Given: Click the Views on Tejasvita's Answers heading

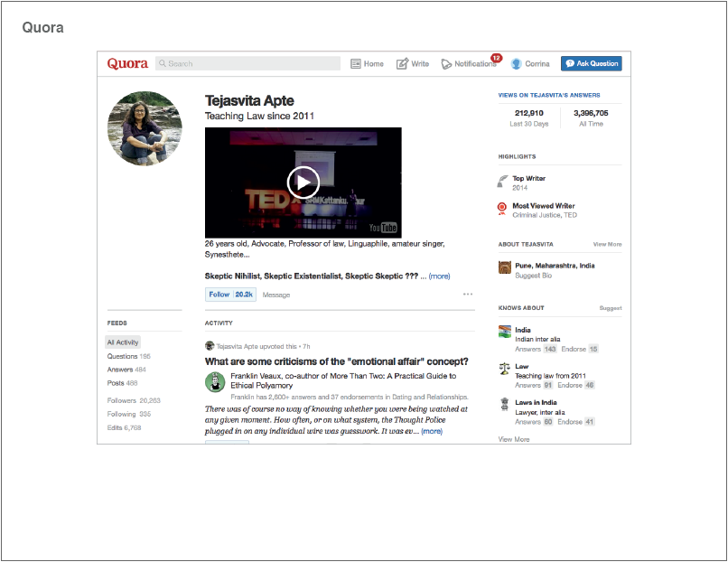Looking at the screenshot, I should (549, 95).
